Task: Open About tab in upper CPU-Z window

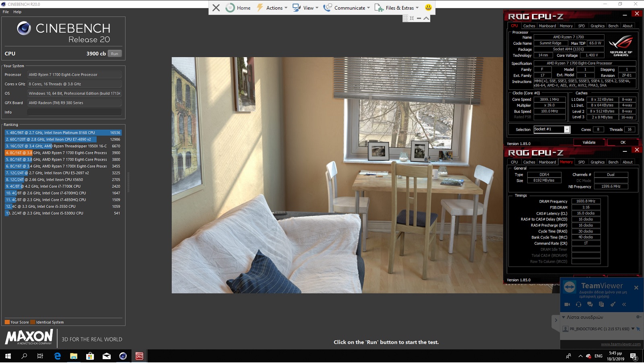Action: point(627,26)
